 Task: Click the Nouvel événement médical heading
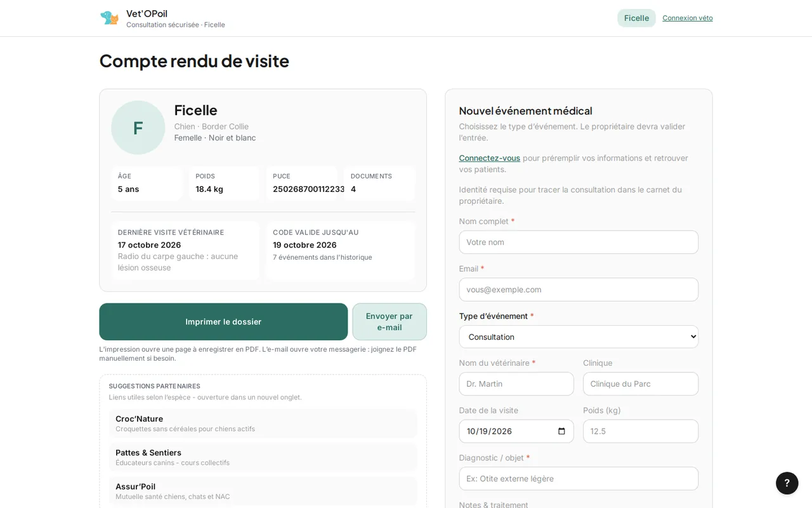[525, 110]
